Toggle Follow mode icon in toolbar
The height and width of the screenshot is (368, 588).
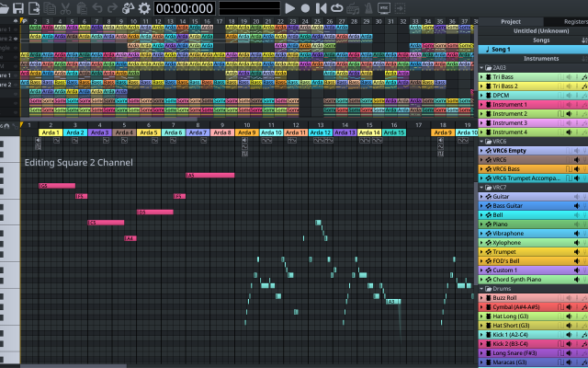click(x=400, y=8)
